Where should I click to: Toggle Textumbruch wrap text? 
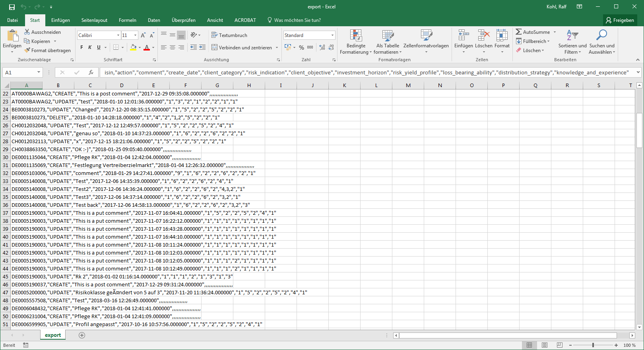[229, 35]
